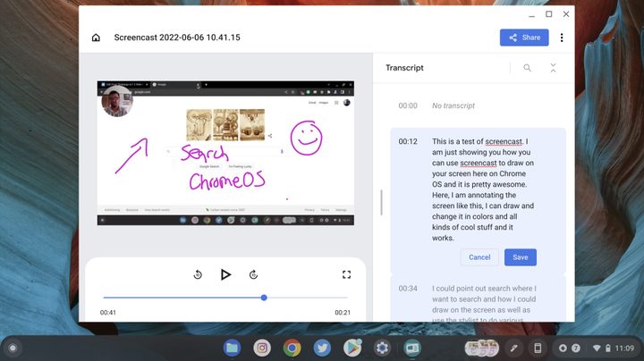Click the transcript text being edited
Viewport: 644px width, 361px height.
point(483,189)
